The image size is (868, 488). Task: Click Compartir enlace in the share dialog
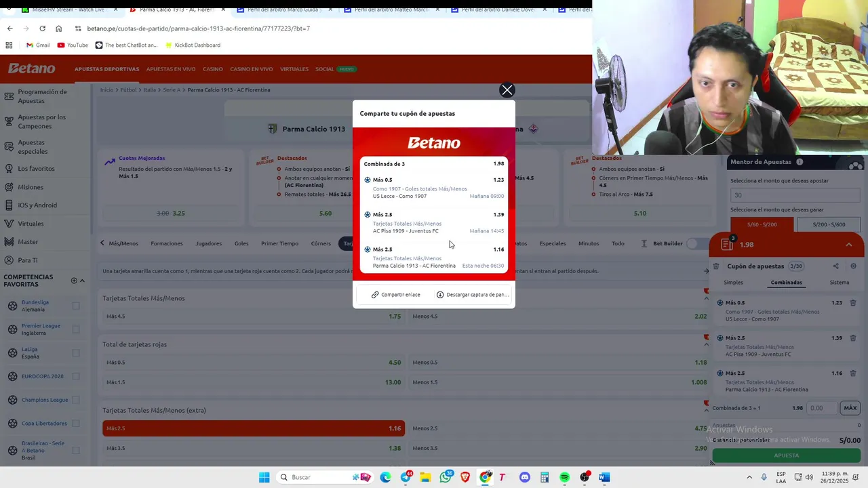(395, 295)
